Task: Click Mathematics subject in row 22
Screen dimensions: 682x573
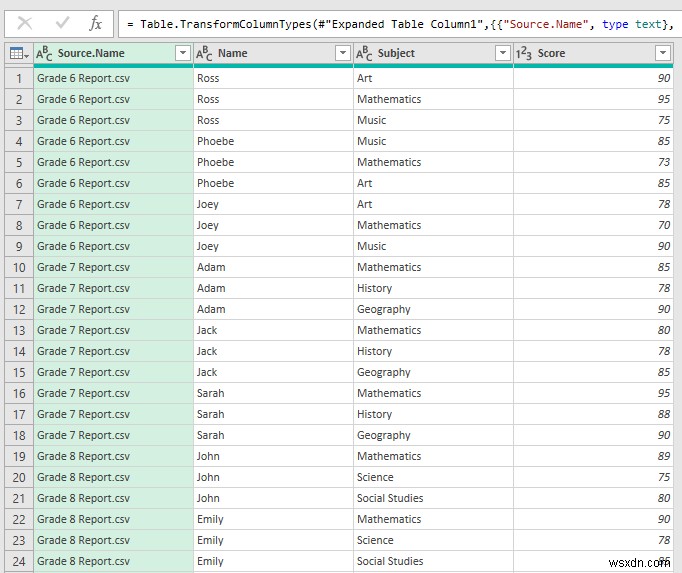Action: coord(433,519)
